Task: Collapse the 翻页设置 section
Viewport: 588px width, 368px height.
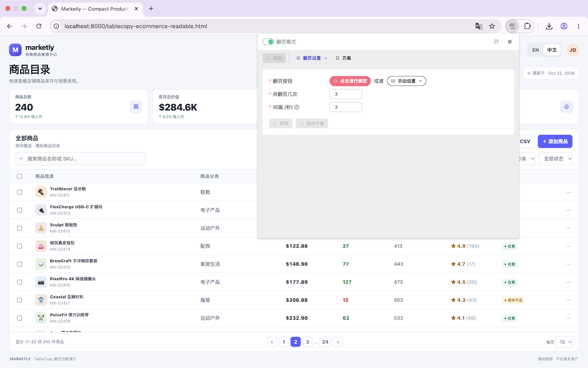Action: pos(311,58)
